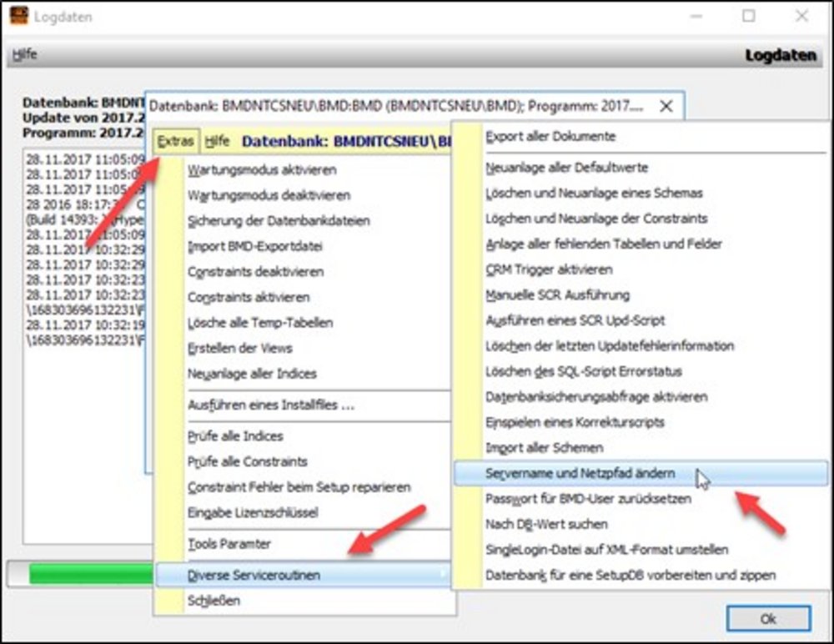Viewport: 834px width, 644px height.
Task: Click the green progress bar
Action: [90, 574]
